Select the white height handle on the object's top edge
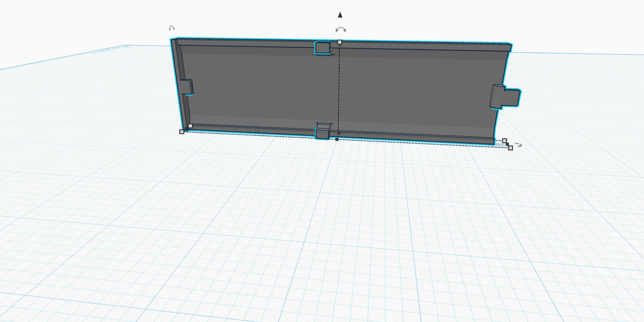 click(x=340, y=42)
